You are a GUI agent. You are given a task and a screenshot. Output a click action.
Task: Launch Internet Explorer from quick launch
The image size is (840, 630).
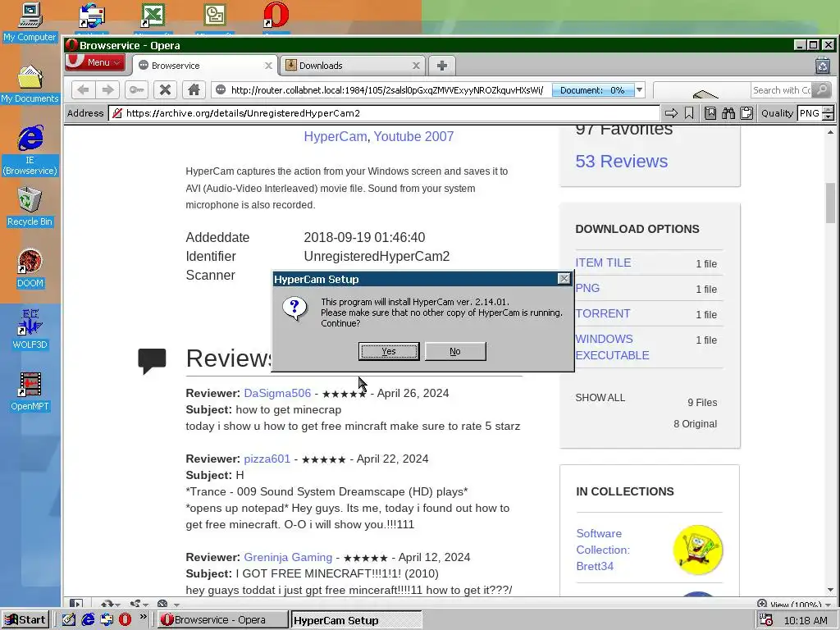click(88, 620)
